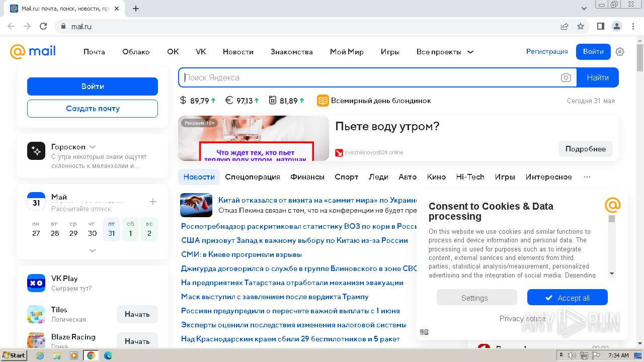Show more news categories dots

587,177
